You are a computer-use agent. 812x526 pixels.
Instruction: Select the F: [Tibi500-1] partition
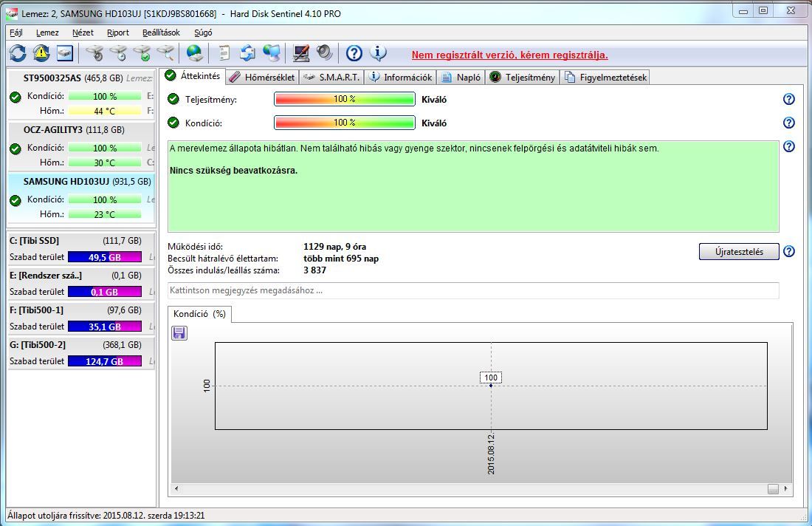[81, 318]
